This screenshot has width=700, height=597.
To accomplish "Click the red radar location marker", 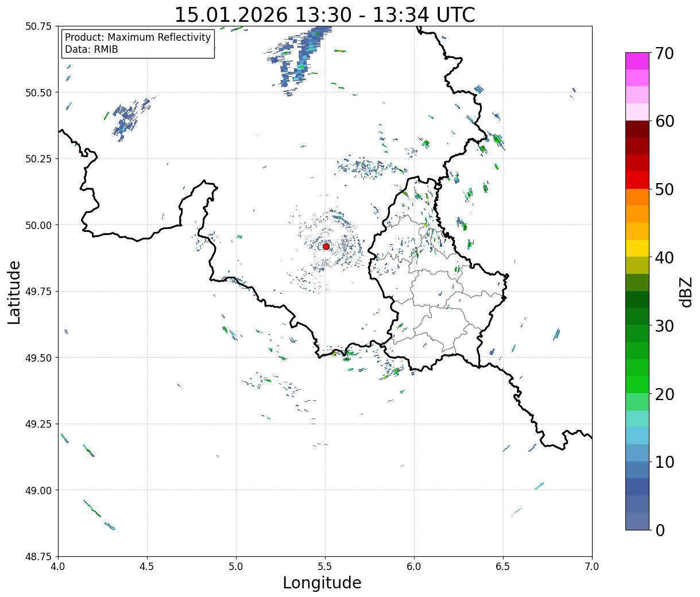I will [x=326, y=246].
